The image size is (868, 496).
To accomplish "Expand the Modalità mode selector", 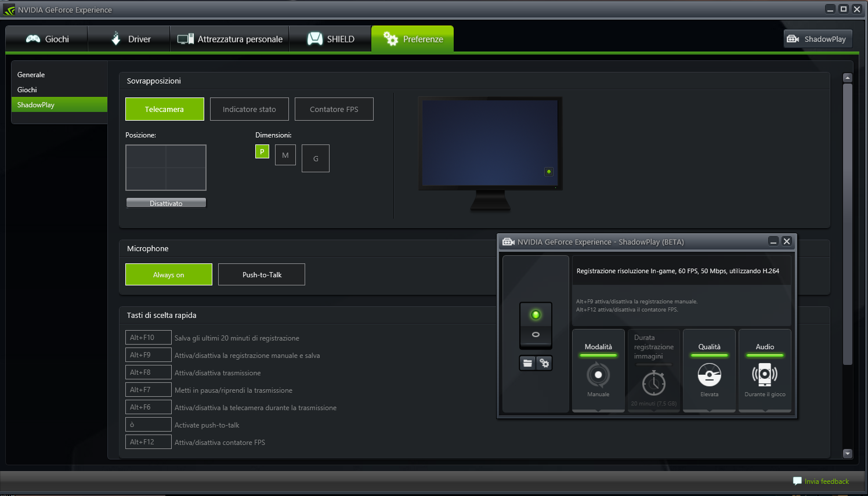I will [x=598, y=371].
